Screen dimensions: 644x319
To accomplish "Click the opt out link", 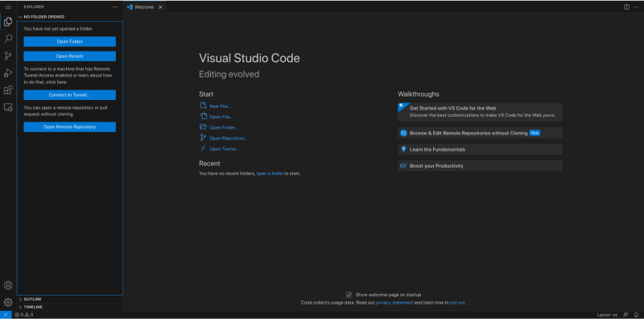I will tap(457, 303).
